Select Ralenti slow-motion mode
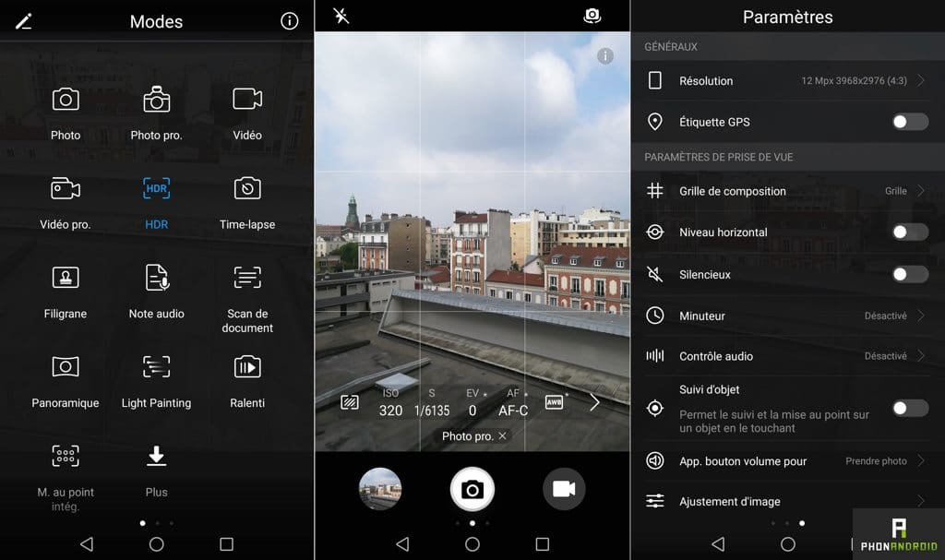Viewport: 945px width, 560px height. (x=247, y=367)
